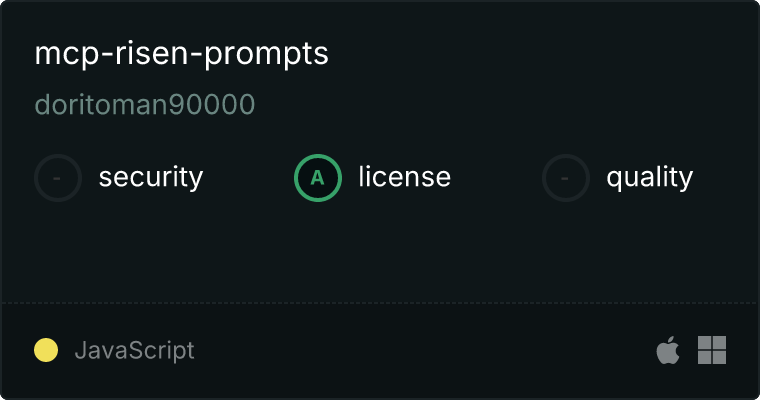Click the empty quality grade circle
This screenshot has height=400, width=760.
pos(566,178)
